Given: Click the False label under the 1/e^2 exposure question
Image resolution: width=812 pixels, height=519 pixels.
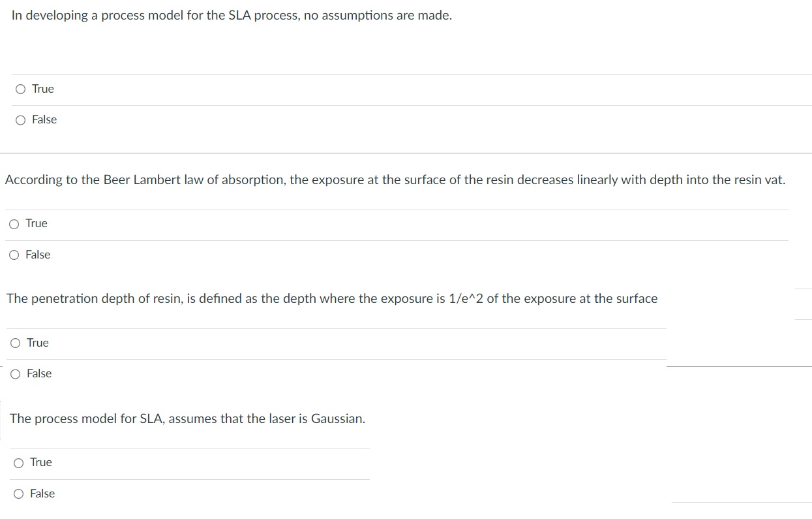Looking at the screenshot, I should (40, 373).
